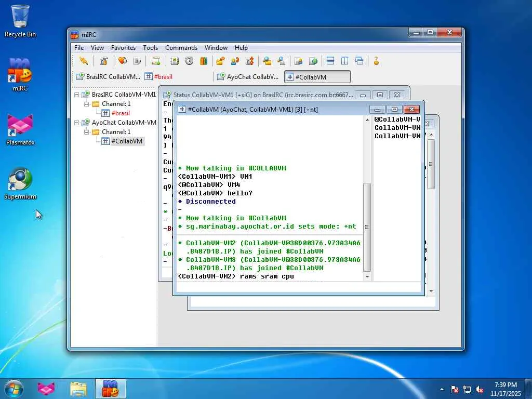Click the About mIRC figure icon
Viewport: 532px width, 399px height.
(376, 61)
